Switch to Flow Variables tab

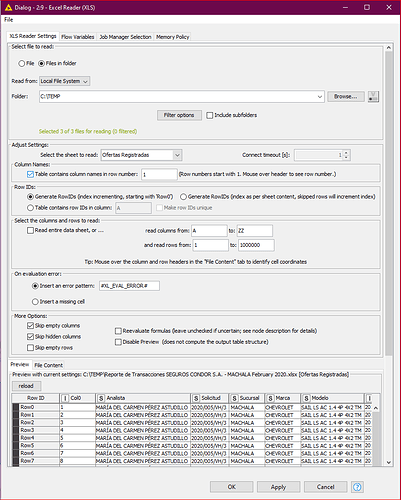pyautogui.click(x=78, y=37)
